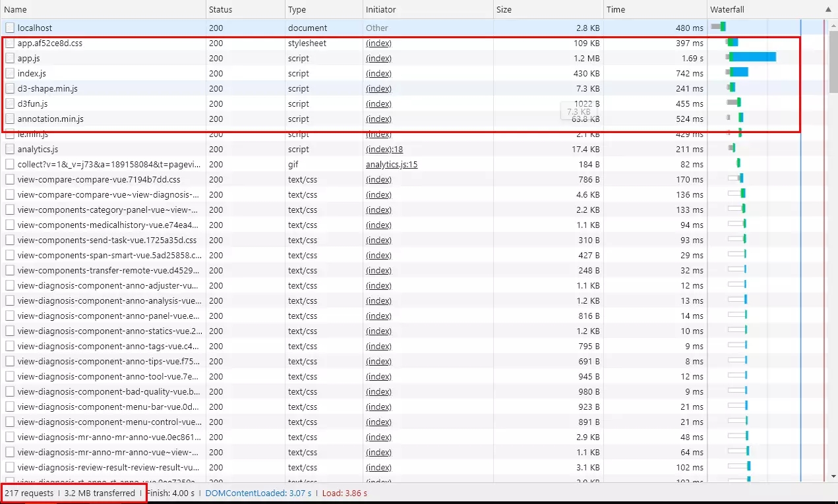
Task: Click the file icon beside analytics.js
Action: pos(10,149)
